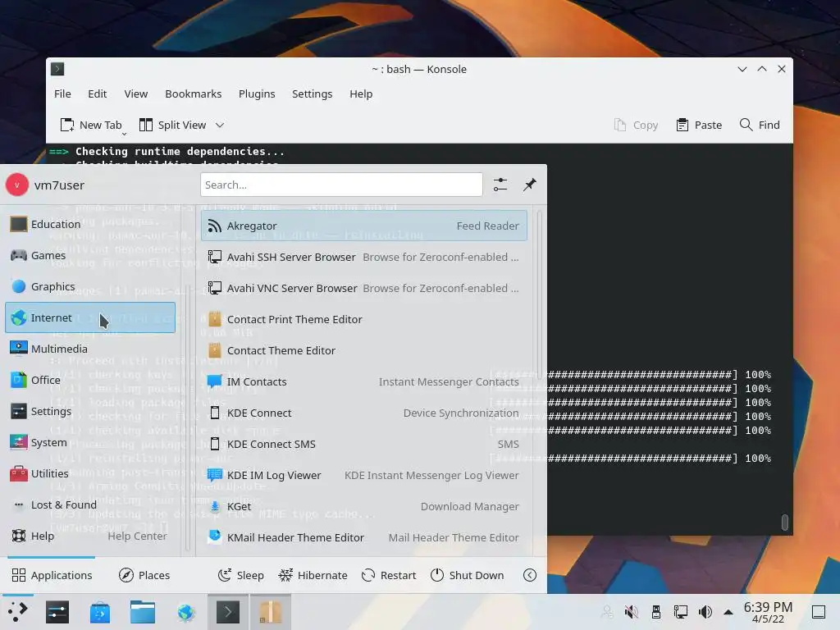This screenshot has height=630, width=840.
Task: Launch Avahi VNC Server Browser
Action: pyautogui.click(x=363, y=288)
